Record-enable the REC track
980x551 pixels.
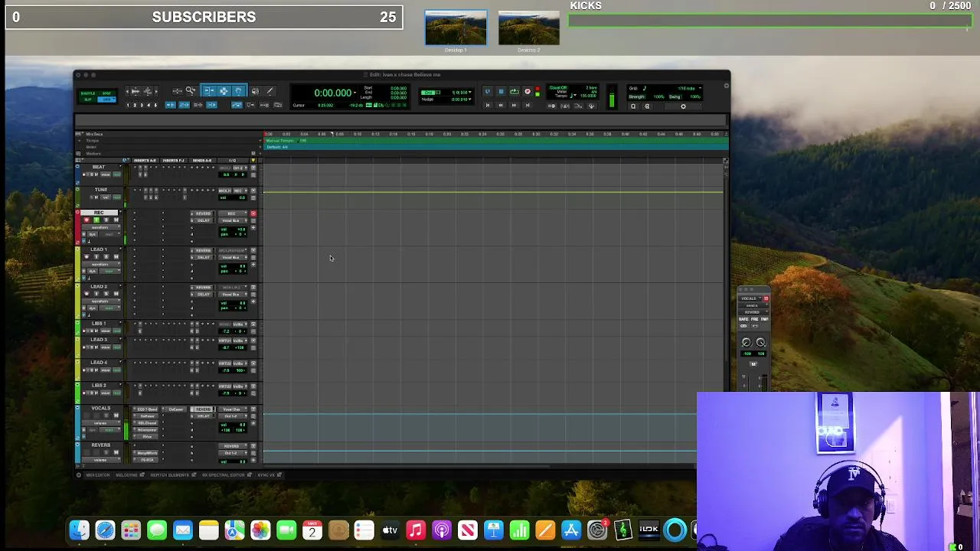87,220
